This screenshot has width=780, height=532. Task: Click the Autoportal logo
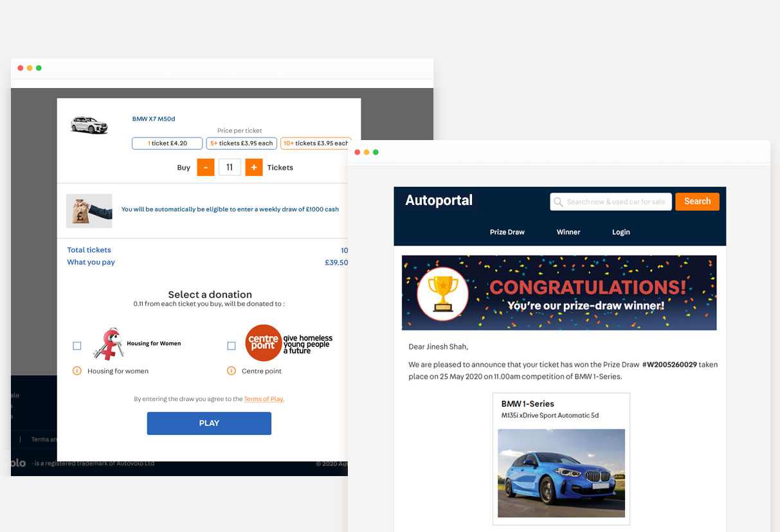tap(438, 200)
